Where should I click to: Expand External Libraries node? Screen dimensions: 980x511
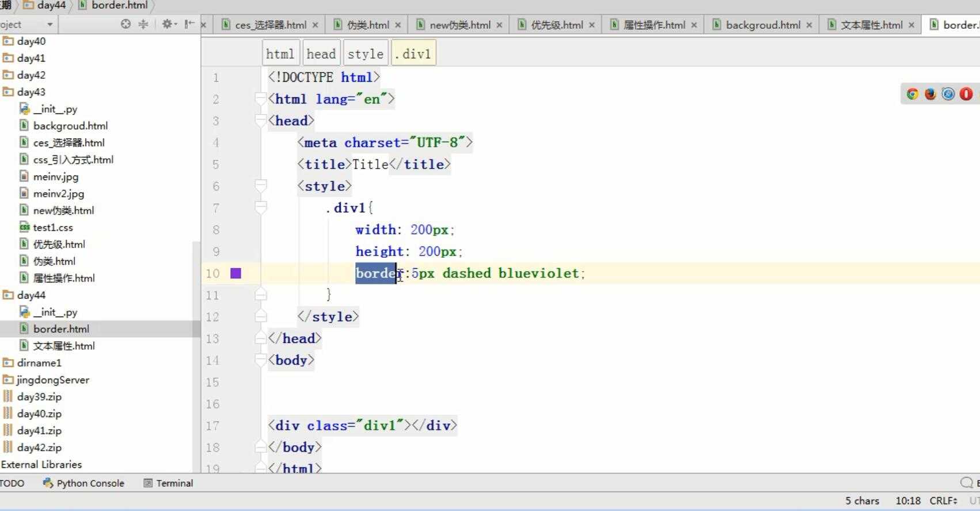point(41,464)
